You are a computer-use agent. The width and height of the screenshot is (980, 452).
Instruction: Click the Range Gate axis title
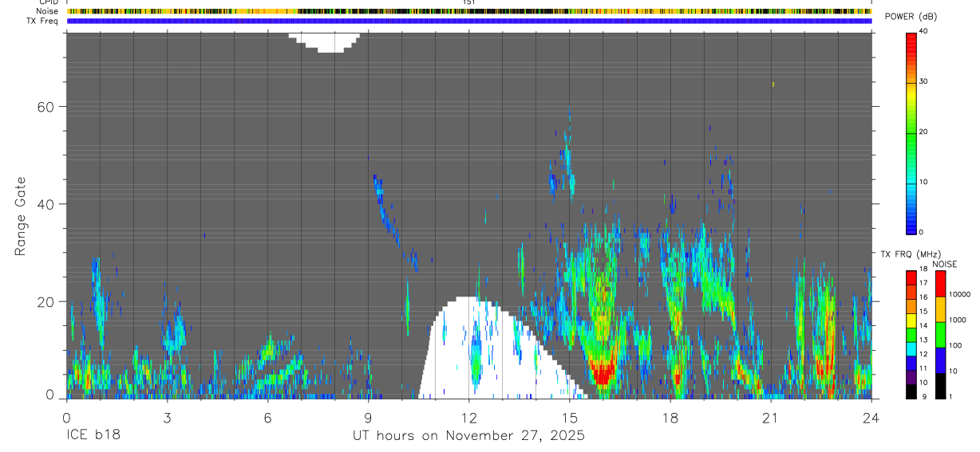(x=21, y=216)
